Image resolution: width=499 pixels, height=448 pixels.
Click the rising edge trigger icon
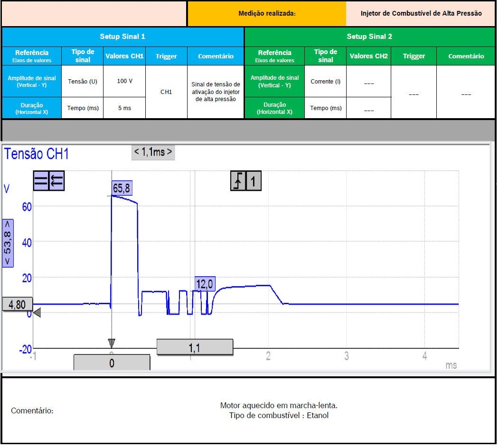[x=238, y=181]
